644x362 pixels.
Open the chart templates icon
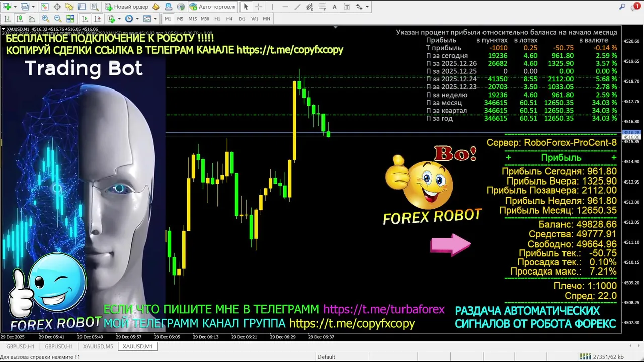(x=147, y=19)
